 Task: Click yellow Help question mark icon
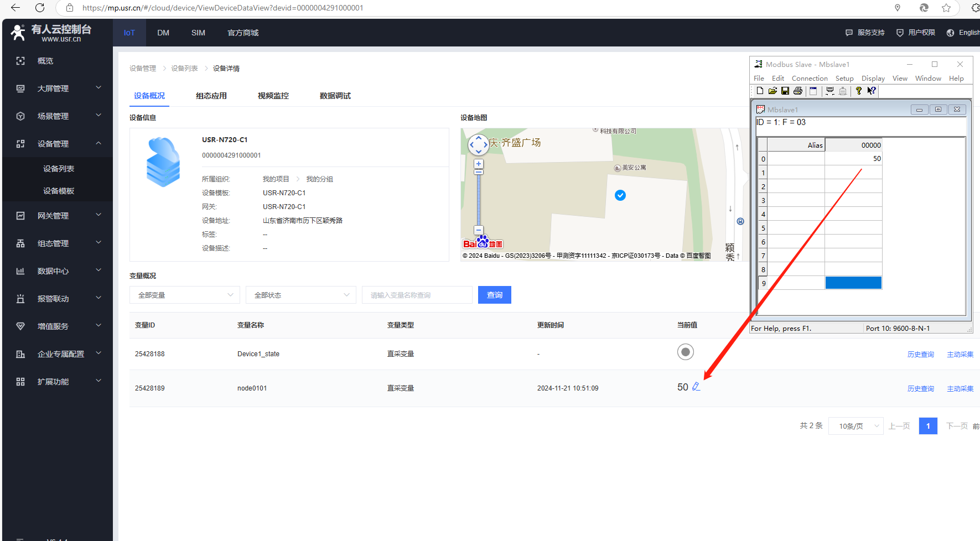point(858,91)
